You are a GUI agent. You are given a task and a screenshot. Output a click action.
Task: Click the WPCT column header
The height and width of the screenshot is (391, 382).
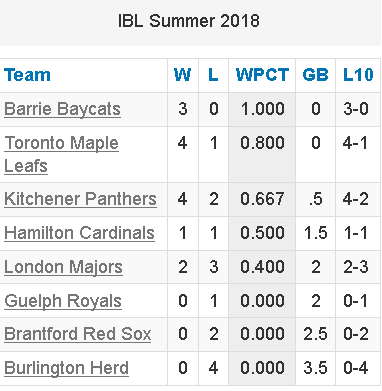tap(262, 75)
